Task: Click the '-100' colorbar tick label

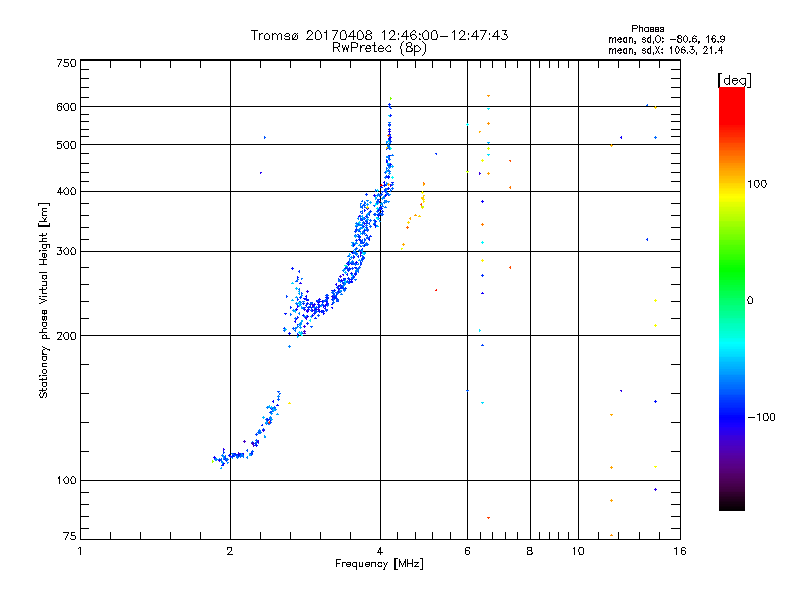Action: [761, 417]
